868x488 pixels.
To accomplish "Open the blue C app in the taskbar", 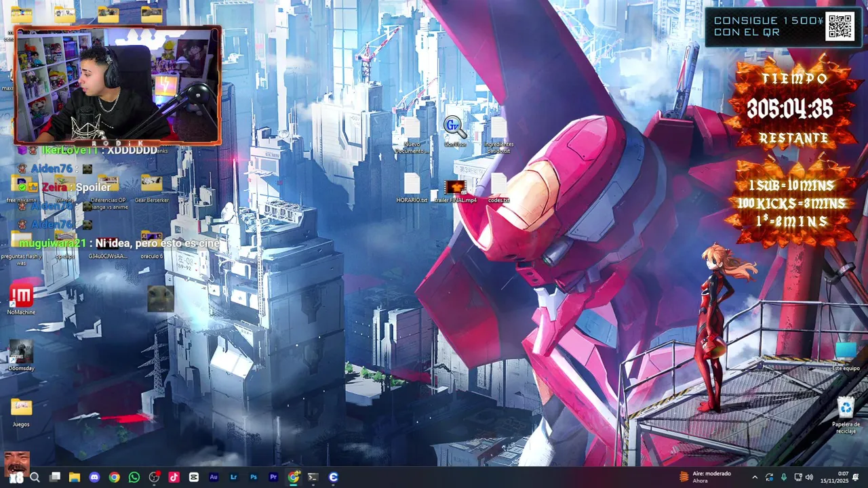I will [333, 477].
